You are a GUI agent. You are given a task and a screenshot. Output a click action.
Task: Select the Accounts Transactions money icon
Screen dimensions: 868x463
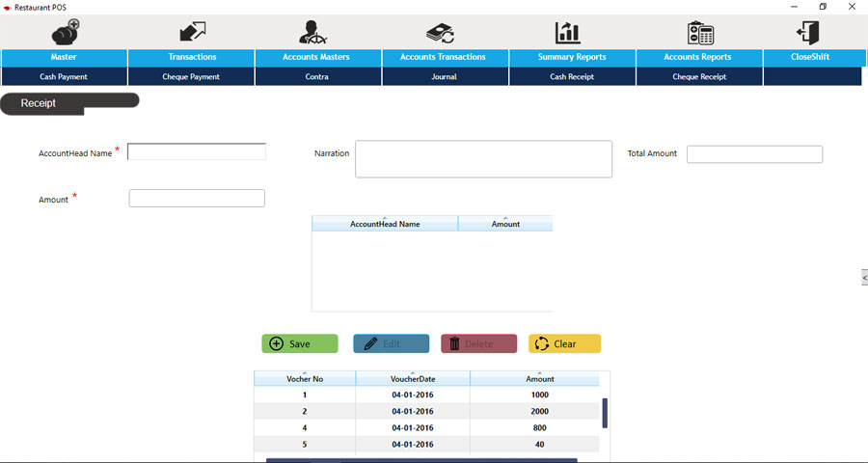click(x=441, y=32)
